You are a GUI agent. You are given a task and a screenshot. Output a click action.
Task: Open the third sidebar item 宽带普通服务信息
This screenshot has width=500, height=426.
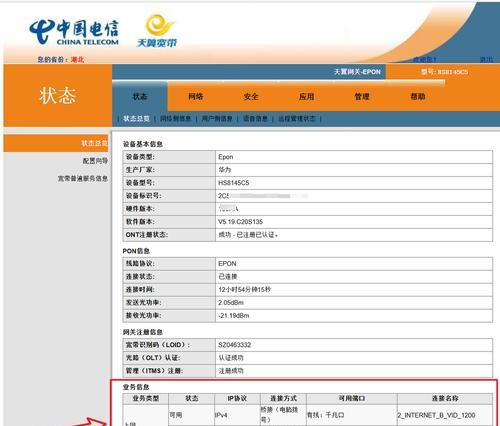coord(83,179)
